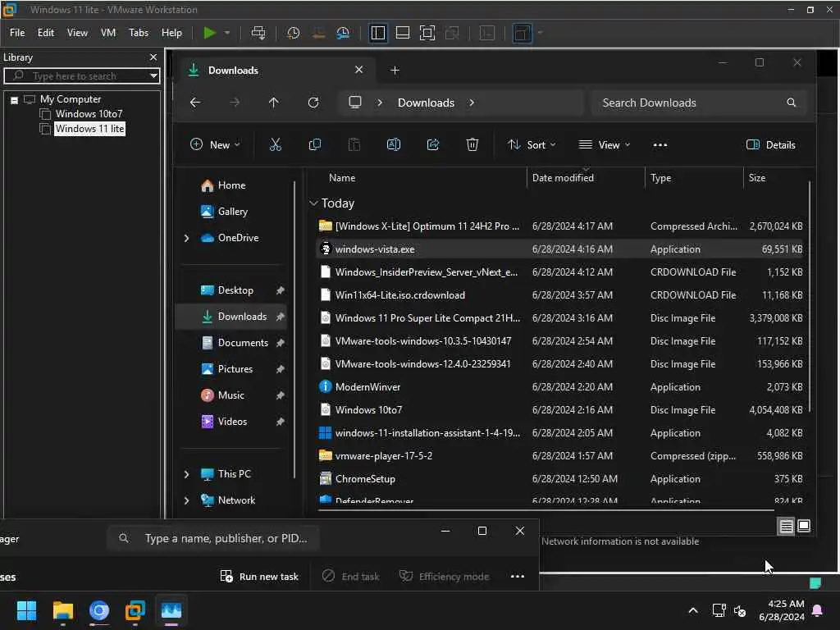
Task: Select the vmware-player-17-5-2 archive
Action: tap(559, 456)
